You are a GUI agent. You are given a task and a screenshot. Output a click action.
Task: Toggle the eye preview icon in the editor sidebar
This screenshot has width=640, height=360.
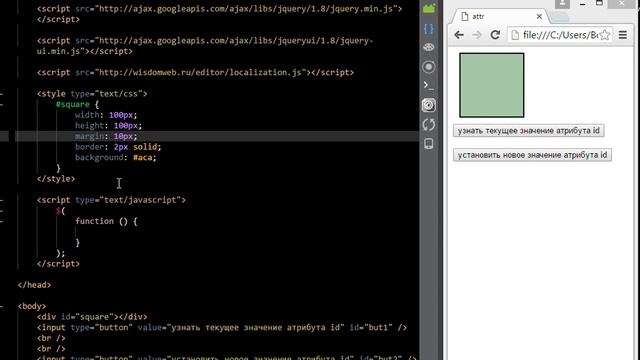click(x=429, y=47)
